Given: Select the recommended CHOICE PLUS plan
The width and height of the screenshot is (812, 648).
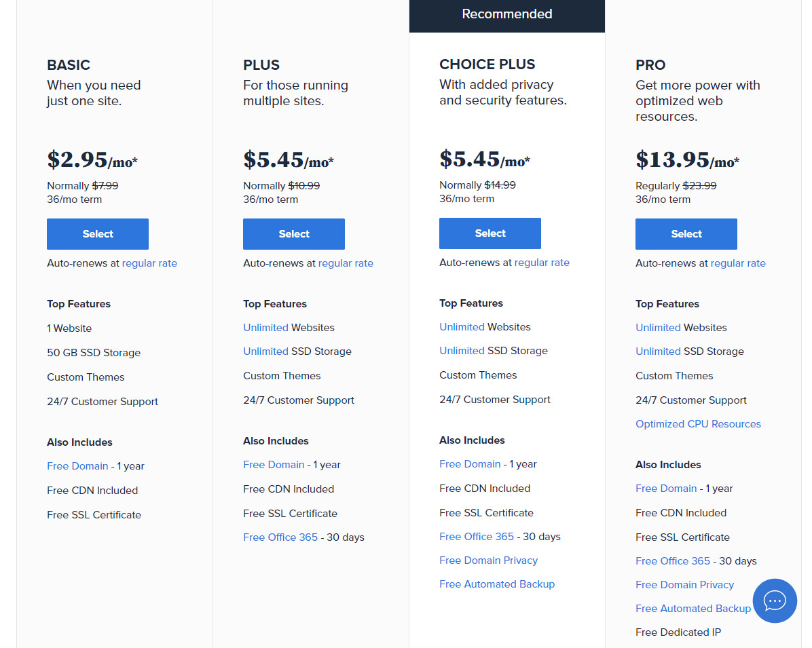Looking at the screenshot, I should click(x=490, y=233).
